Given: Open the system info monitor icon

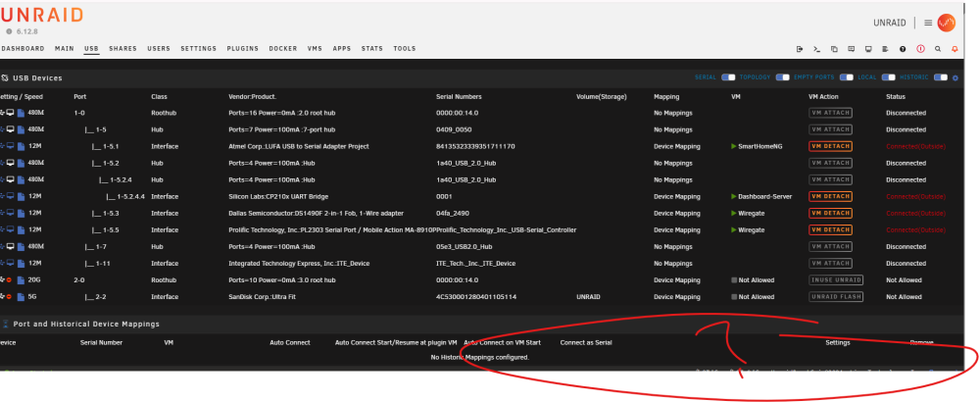Looking at the screenshot, I should pyautogui.click(x=868, y=49).
